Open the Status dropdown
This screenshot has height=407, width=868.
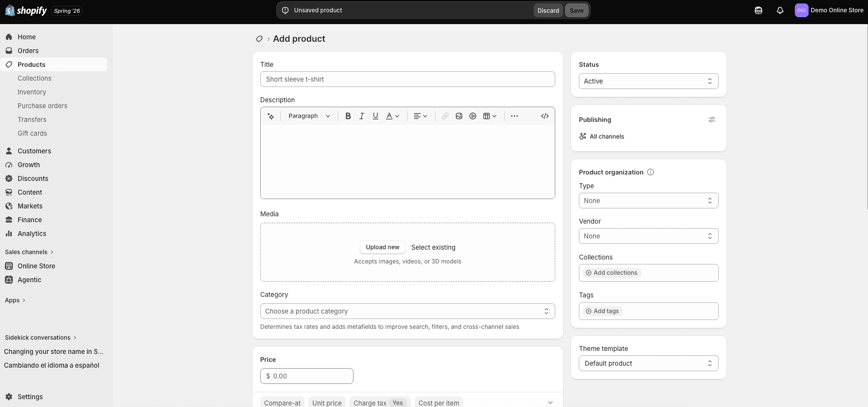point(649,81)
